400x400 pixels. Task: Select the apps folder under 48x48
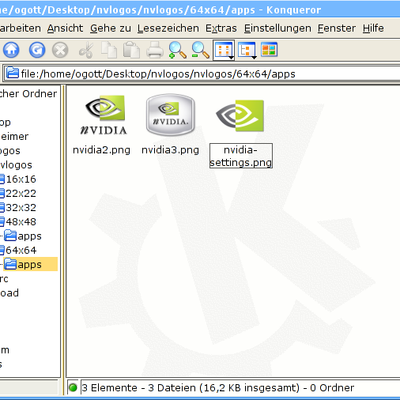pyautogui.click(x=23, y=236)
